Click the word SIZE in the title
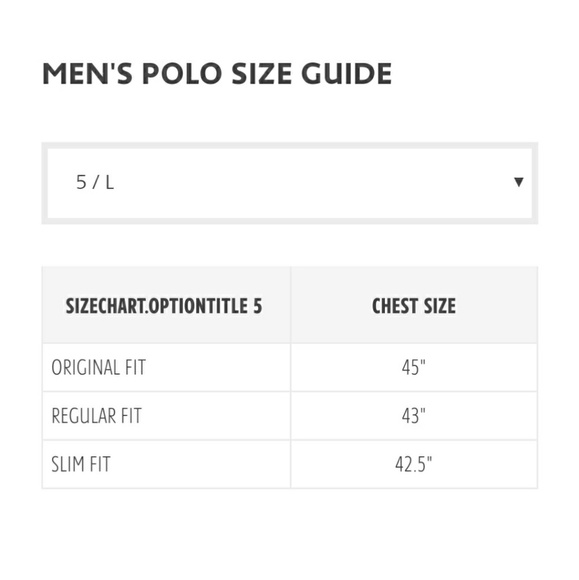The width and height of the screenshot is (579, 580). (x=262, y=73)
